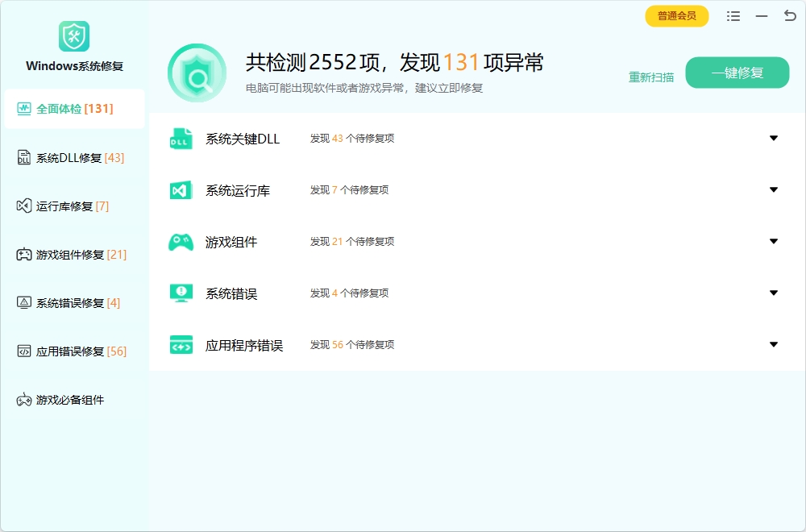This screenshot has height=532, width=806.
Task: Click the DLL document icon in the sidebar
Action: (x=24, y=157)
